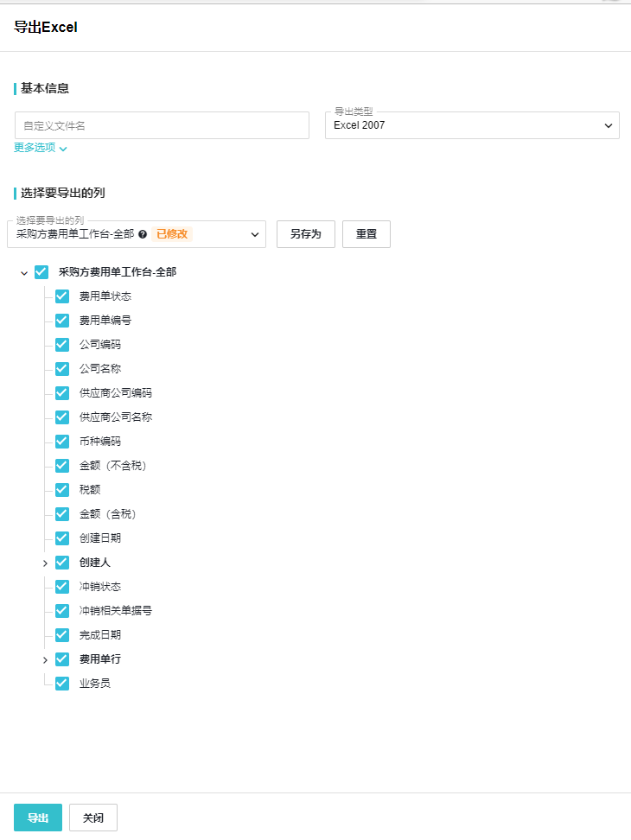631x840 pixels.
Task: Click the 关闭 button
Action: 93,818
